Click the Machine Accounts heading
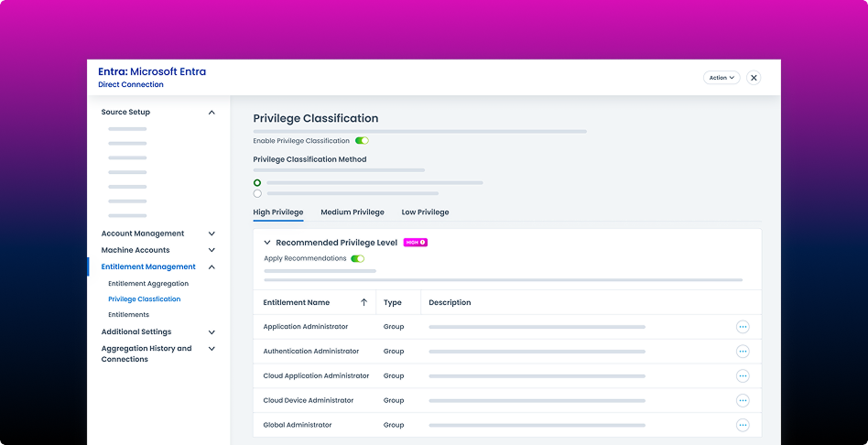The image size is (868, 445). pyautogui.click(x=136, y=250)
